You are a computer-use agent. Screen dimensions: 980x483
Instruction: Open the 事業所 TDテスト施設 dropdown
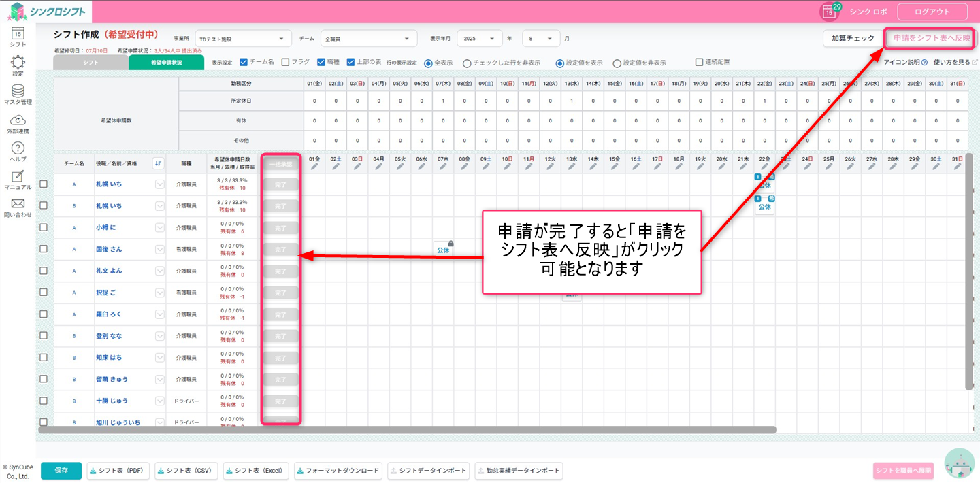pyautogui.click(x=243, y=39)
